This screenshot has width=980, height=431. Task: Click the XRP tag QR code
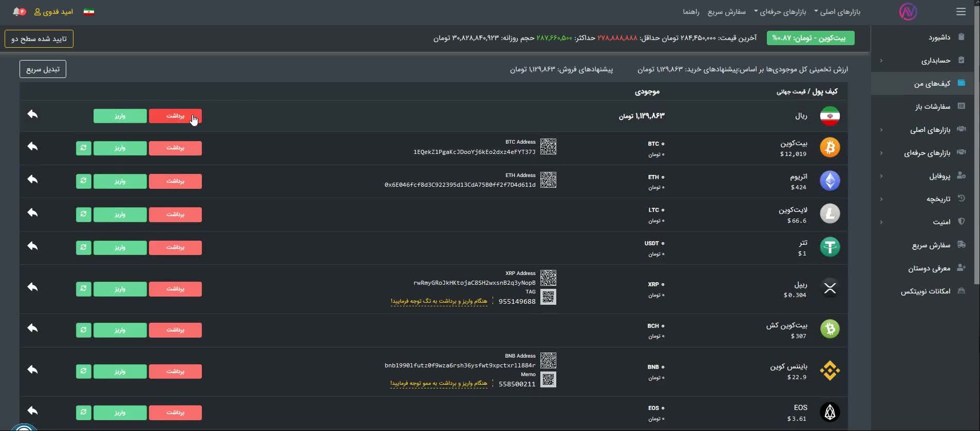(x=548, y=297)
